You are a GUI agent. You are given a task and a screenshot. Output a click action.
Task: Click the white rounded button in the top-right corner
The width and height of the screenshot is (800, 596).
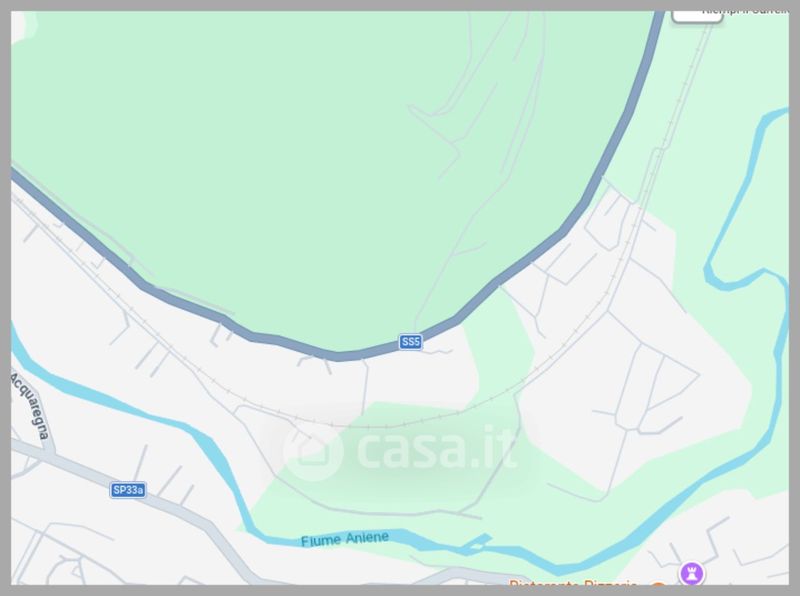click(697, 16)
